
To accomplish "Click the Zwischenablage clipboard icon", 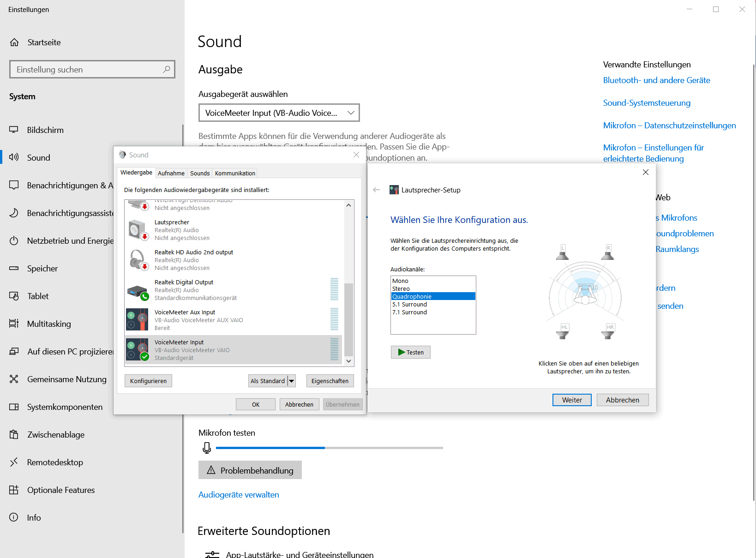I will (14, 434).
